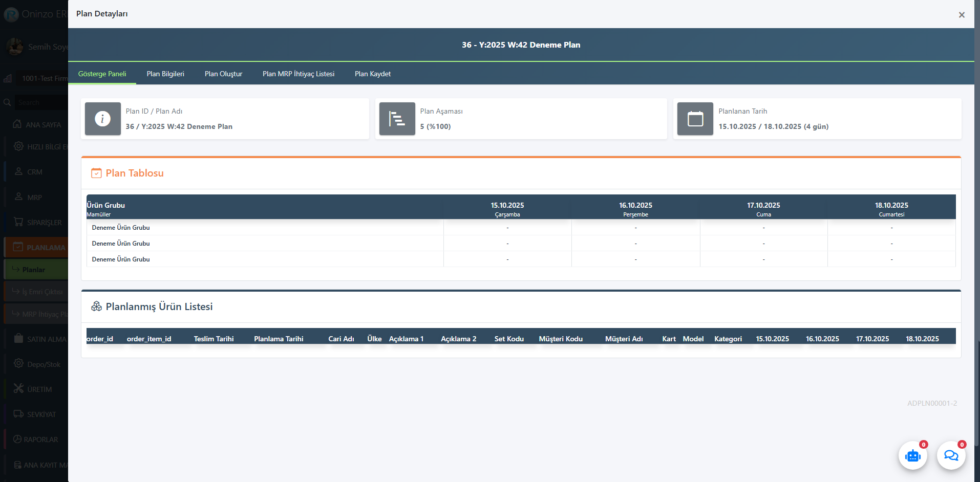Open the chat messages bubble icon
This screenshot has height=482, width=980.
[951, 455]
